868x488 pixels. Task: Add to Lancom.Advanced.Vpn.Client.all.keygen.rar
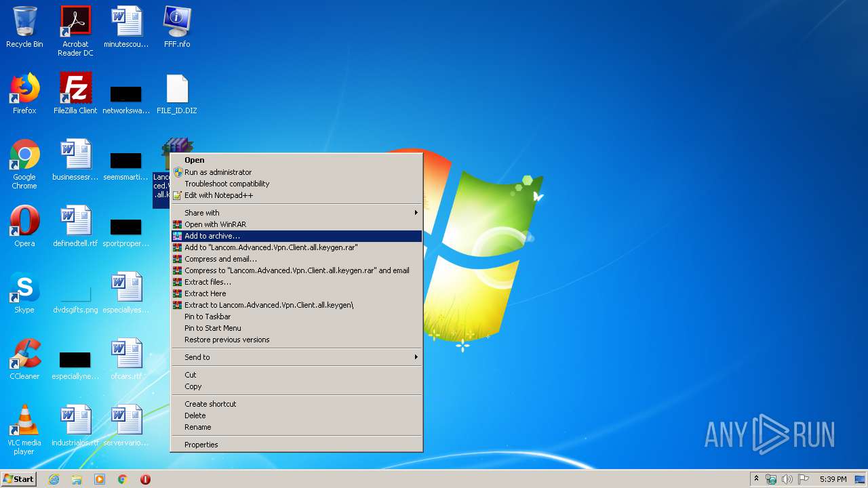click(x=296, y=247)
